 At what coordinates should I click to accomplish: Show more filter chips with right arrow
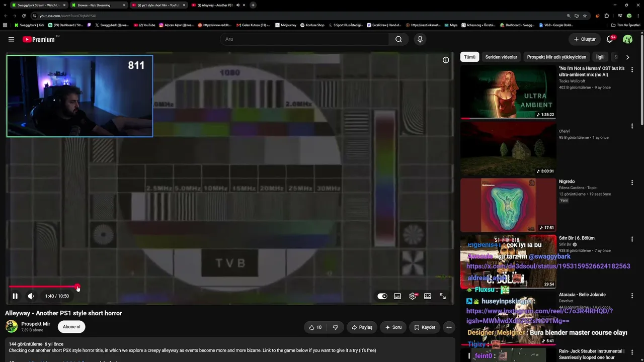627,57
